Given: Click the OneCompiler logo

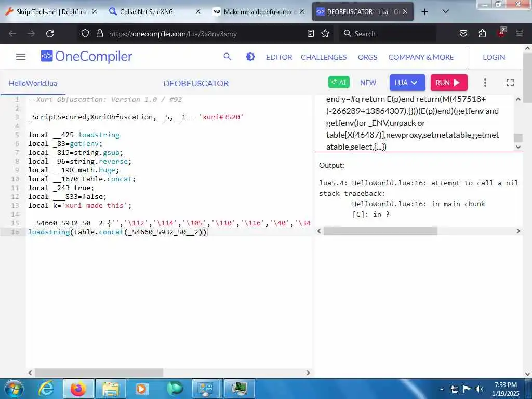Looking at the screenshot, I should pyautogui.click(x=87, y=56).
